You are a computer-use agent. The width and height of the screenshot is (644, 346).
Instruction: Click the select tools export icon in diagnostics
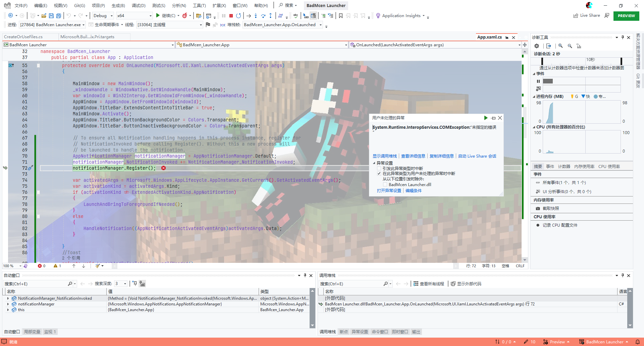[549, 46]
